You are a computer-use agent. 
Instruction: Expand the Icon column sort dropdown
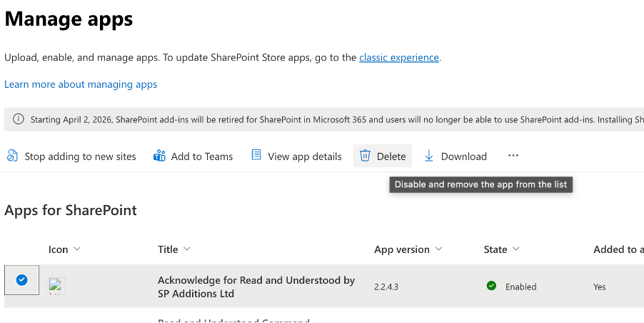click(77, 249)
